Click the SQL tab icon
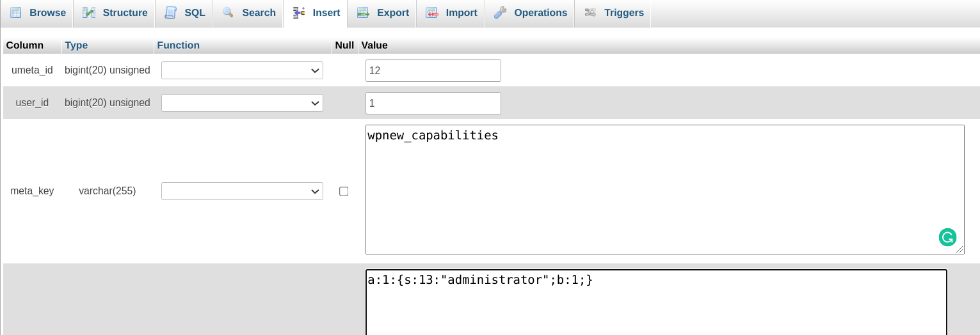 (171, 13)
